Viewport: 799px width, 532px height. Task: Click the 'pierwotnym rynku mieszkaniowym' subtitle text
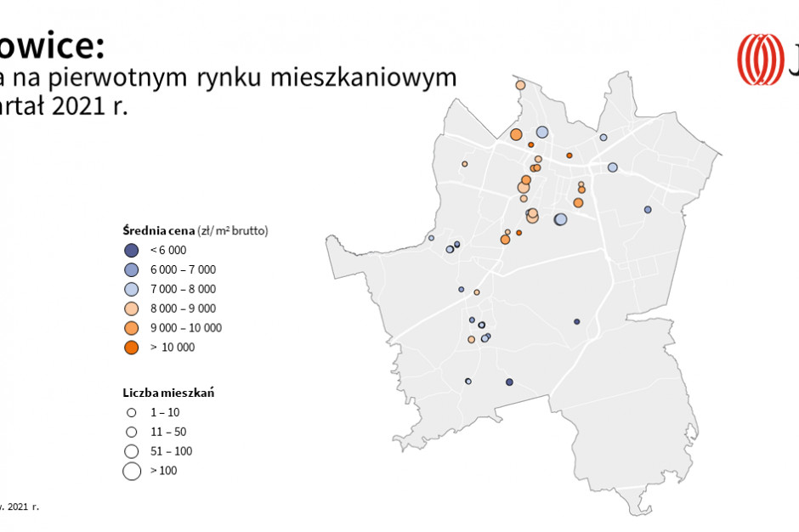click(x=252, y=78)
